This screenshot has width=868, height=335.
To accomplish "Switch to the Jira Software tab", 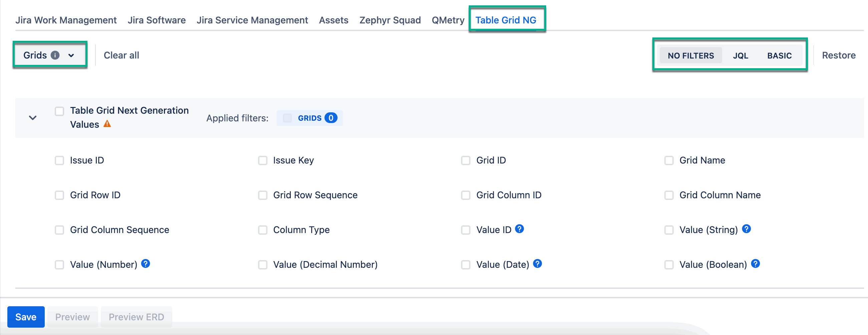I will [156, 20].
